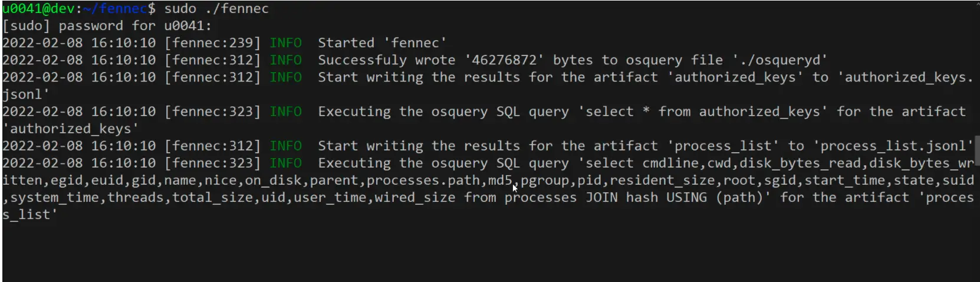The width and height of the screenshot is (980, 282).
Task: Click the 'disk_bytes_read' column name in the query
Action: click(x=800, y=163)
